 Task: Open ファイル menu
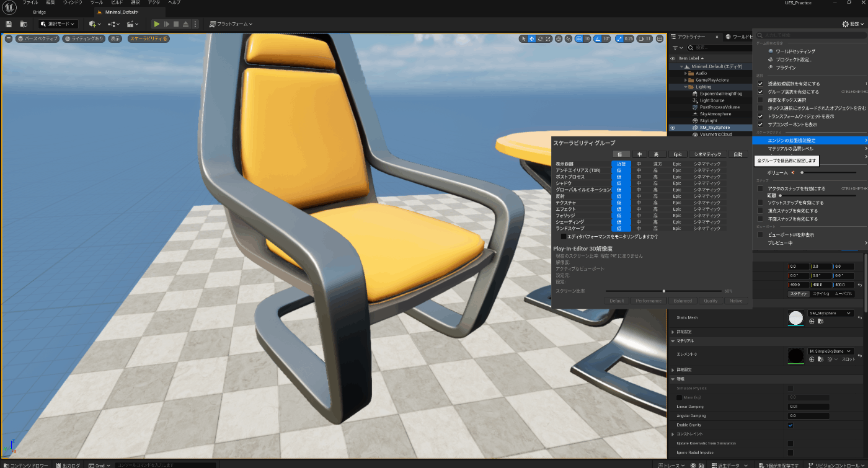[x=30, y=2]
